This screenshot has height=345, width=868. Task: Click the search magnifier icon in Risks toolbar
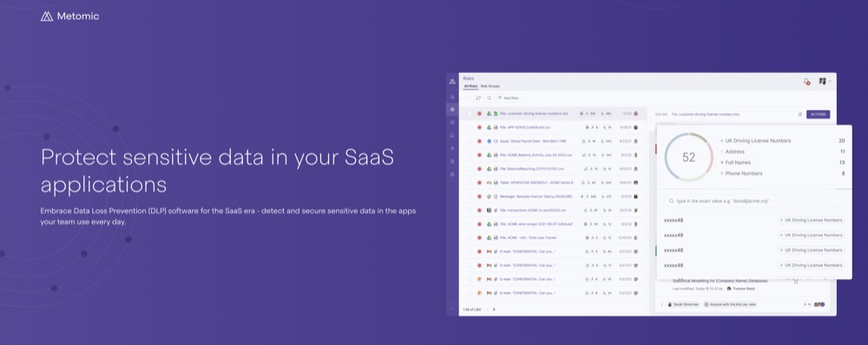(489, 98)
